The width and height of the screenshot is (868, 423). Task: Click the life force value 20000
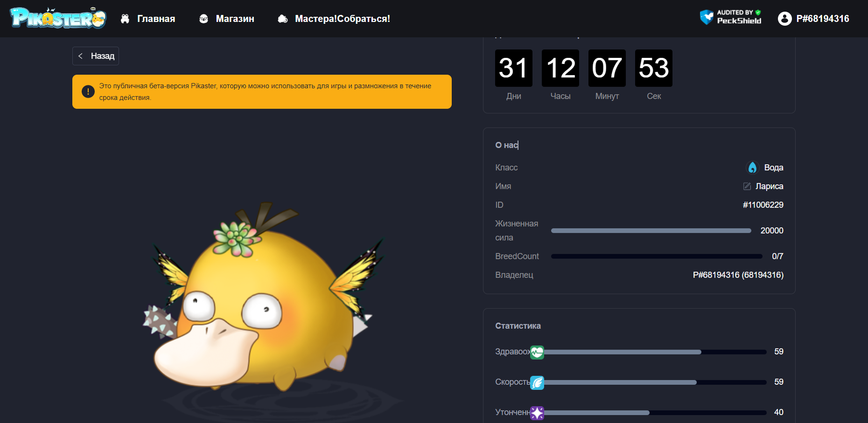tap(772, 230)
